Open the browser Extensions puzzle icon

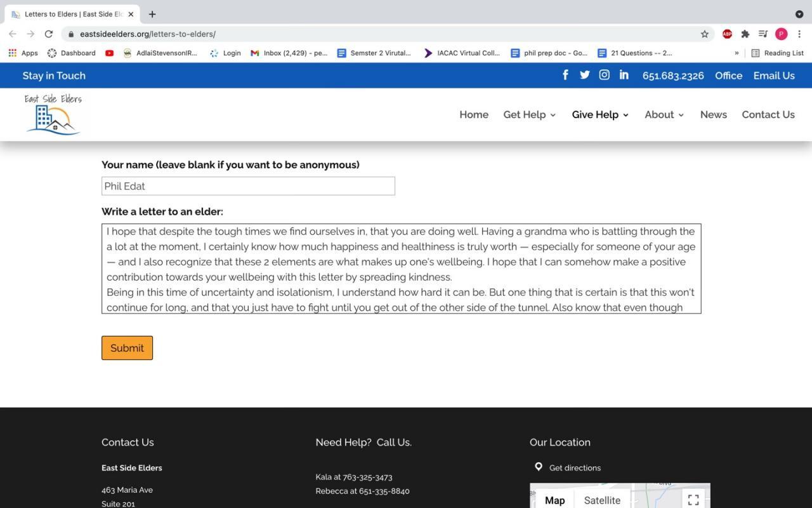click(x=745, y=34)
